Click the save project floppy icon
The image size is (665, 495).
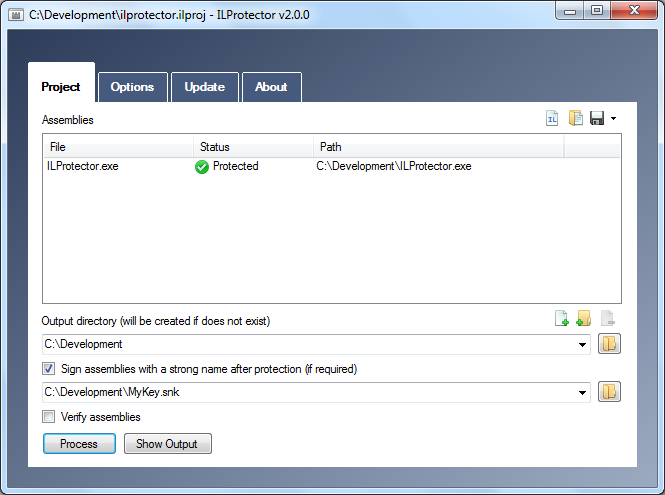coord(597,118)
